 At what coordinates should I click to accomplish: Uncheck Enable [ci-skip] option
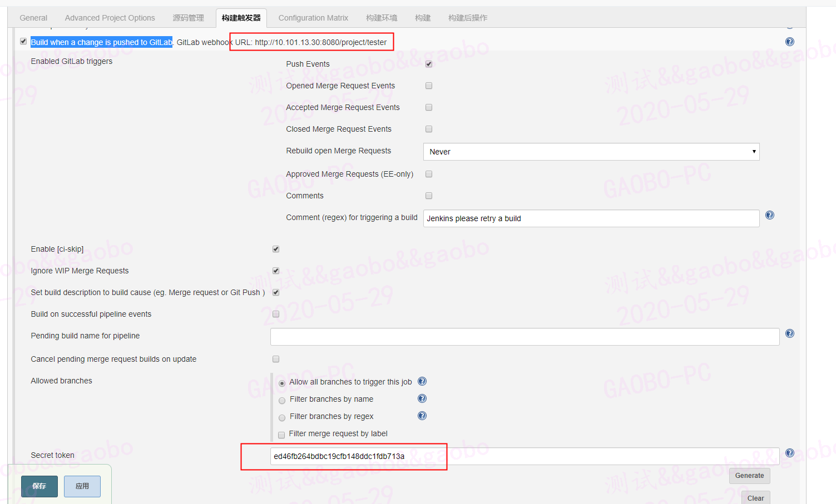tap(276, 249)
